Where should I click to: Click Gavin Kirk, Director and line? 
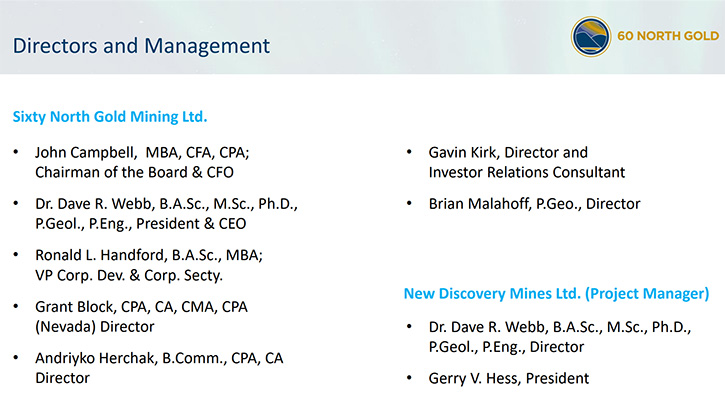(508, 153)
